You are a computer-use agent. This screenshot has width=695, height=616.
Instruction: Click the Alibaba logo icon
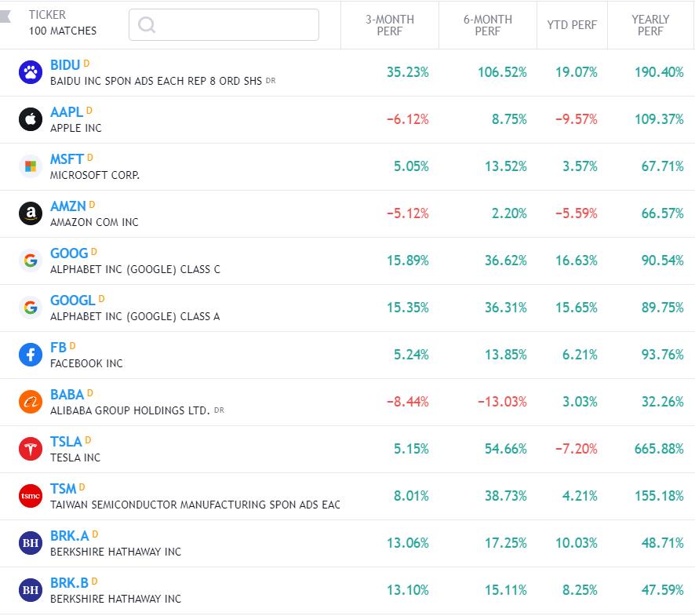click(x=31, y=402)
